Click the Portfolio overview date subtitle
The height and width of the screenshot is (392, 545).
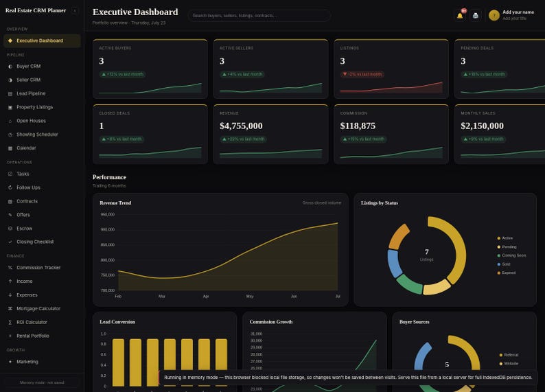click(129, 23)
